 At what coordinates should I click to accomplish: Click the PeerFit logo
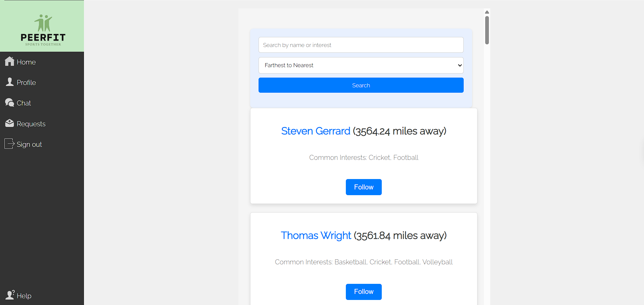(x=43, y=30)
